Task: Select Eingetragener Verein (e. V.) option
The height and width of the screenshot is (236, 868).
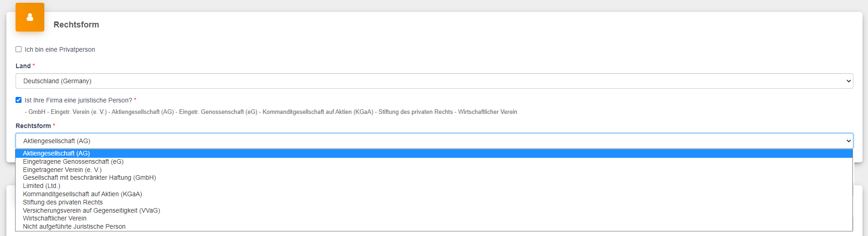Action: point(434,170)
